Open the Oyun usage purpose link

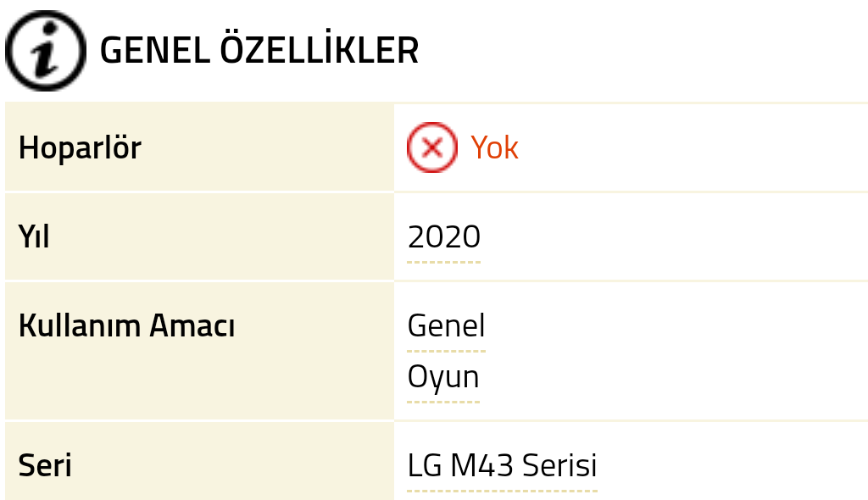pyautogui.click(x=443, y=377)
